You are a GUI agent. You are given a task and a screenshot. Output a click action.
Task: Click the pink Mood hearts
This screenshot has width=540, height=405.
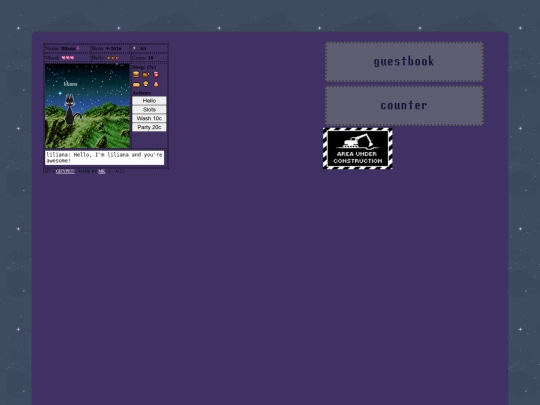point(68,58)
